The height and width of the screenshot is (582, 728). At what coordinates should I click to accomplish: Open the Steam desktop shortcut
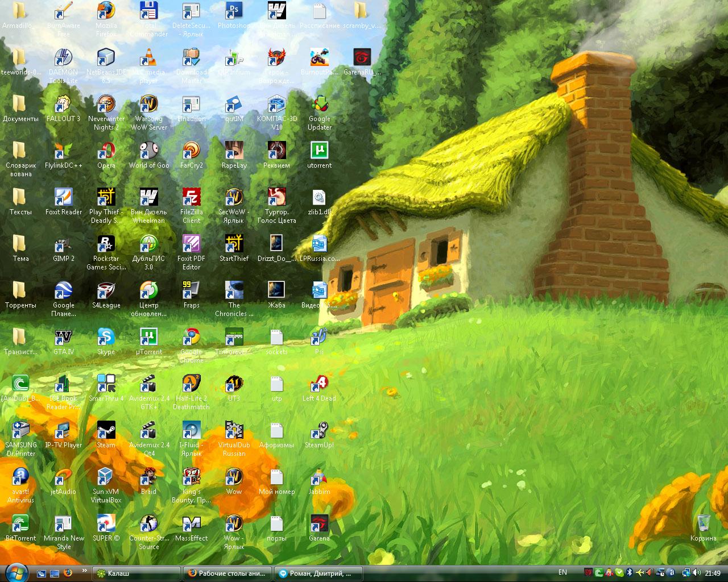pos(106,435)
